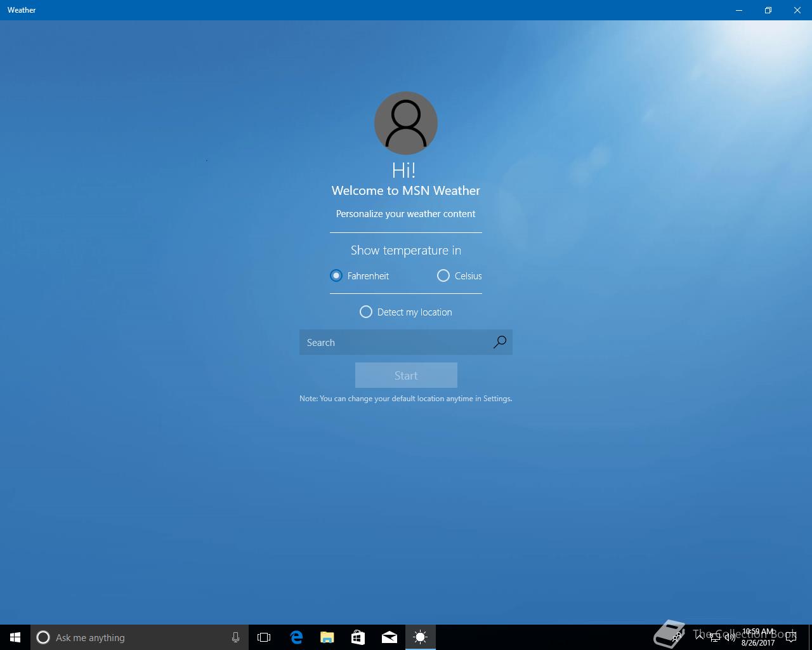Screen dimensions: 812x650
Task: Click the Cortana circle icon
Action: pyautogui.click(x=43, y=637)
